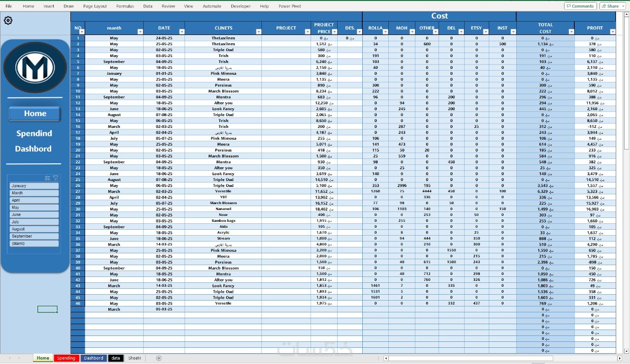Select the 'Bamboo bags' client cell
The height and width of the screenshot is (364, 630).
point(223,221)
